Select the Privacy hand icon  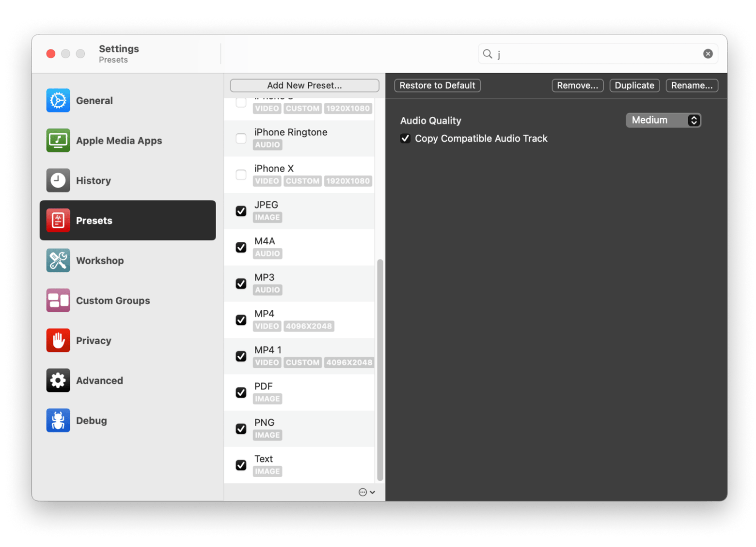click(58, 340)
